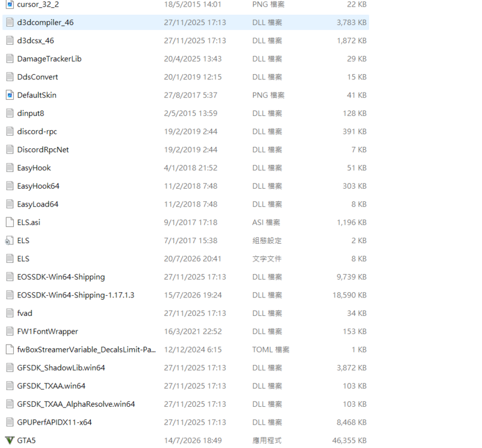Click the d3dcsx_46 DLL icon
Screen dimensions: 482x448
tap(10, 41)
